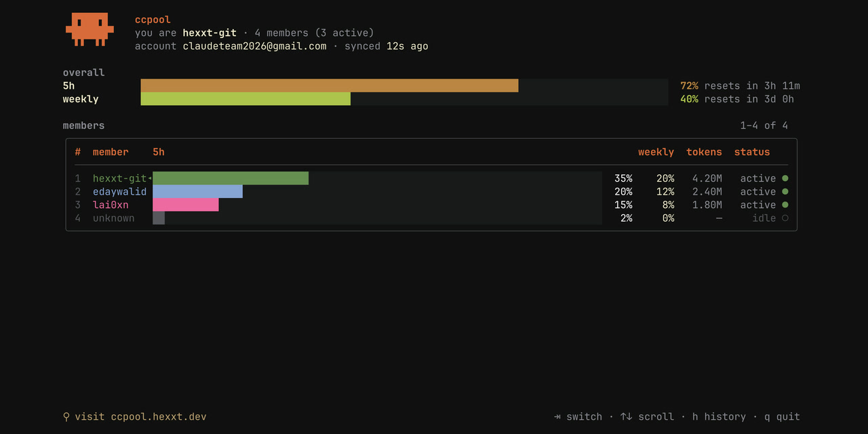Click the overall 5h orange usage bar
868x434 pixels.
[330, 85]
